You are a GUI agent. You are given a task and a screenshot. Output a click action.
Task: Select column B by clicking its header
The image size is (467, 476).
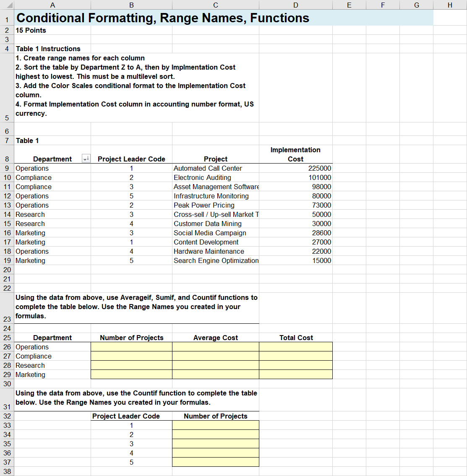(131, 5)
